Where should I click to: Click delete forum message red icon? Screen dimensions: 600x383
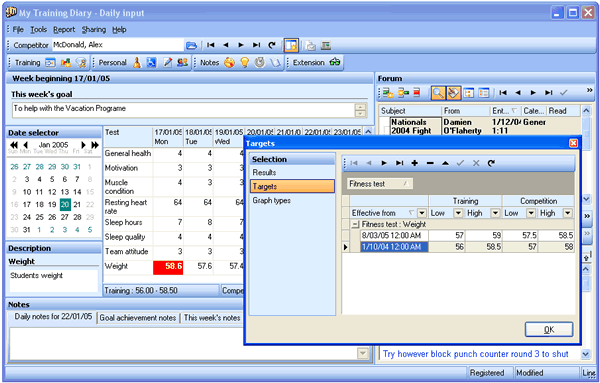point(417,93)
